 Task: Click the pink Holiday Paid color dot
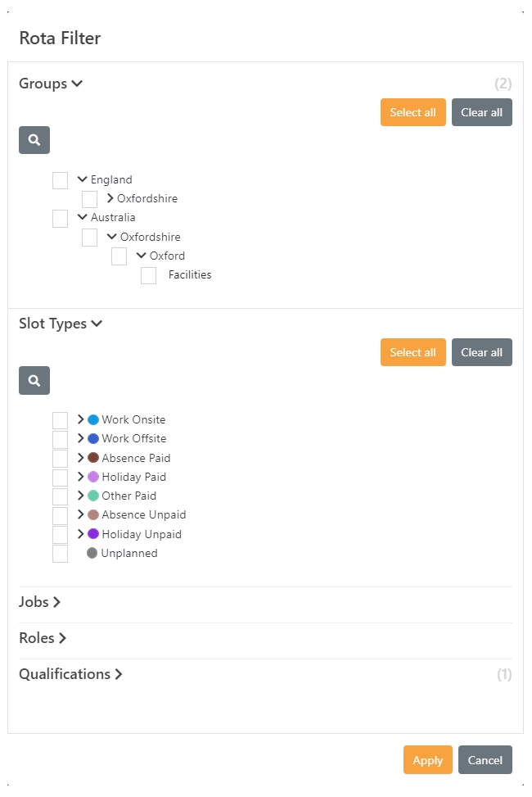pos(93,477)
